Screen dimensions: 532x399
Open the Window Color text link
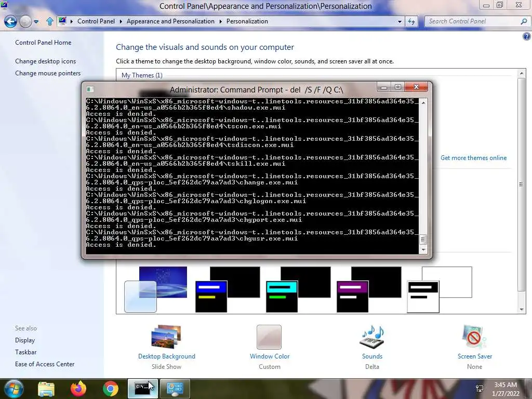[270, 356]
